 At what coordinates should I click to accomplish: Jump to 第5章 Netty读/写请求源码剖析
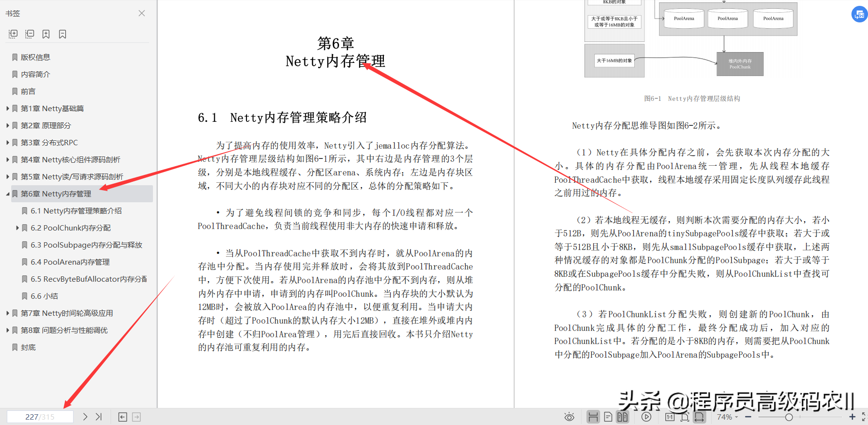tap(72, 176)
